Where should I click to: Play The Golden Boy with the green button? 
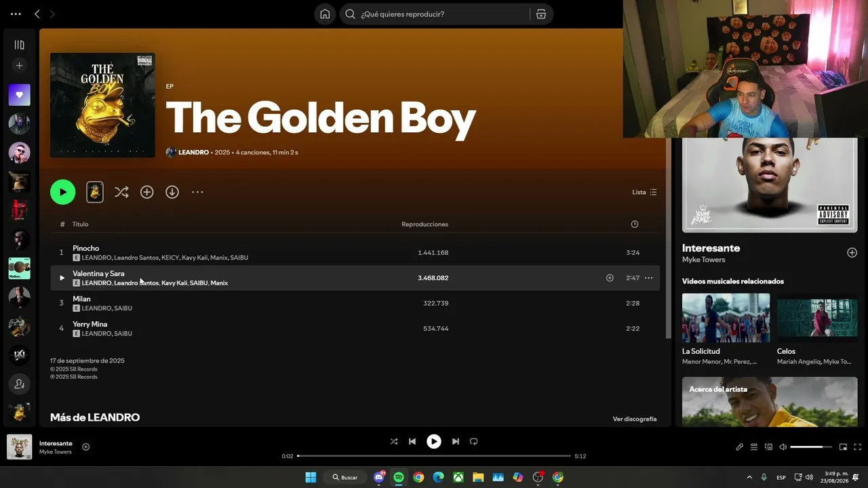tap(62, 192)
